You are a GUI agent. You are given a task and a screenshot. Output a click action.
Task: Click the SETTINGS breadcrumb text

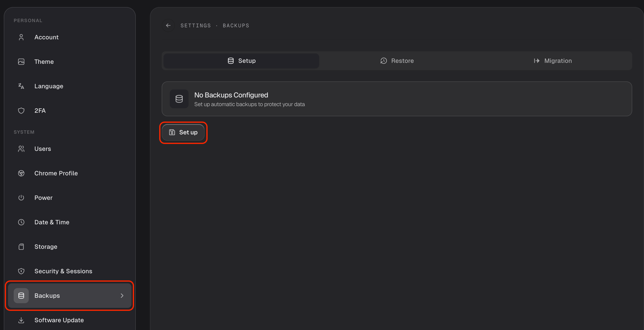pos(196,25)
